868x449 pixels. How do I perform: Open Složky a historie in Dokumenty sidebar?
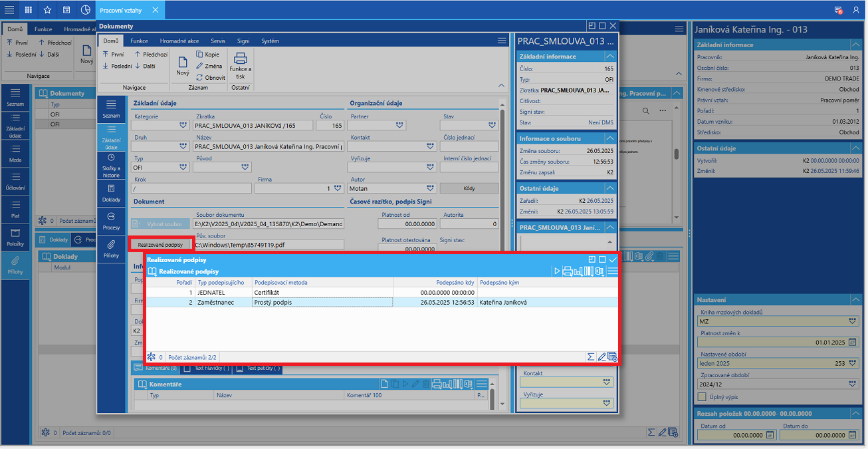(x=111, y=166)
